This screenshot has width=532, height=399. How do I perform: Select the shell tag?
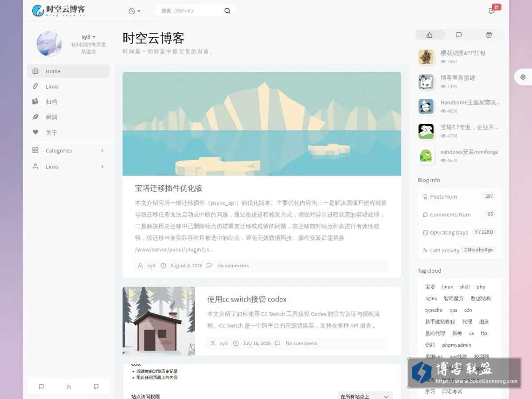[x=465, y=287]
